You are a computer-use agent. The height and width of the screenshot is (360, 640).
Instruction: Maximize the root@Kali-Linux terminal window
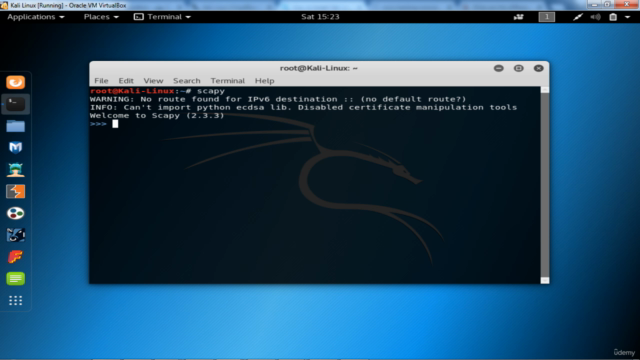[519, 68]
